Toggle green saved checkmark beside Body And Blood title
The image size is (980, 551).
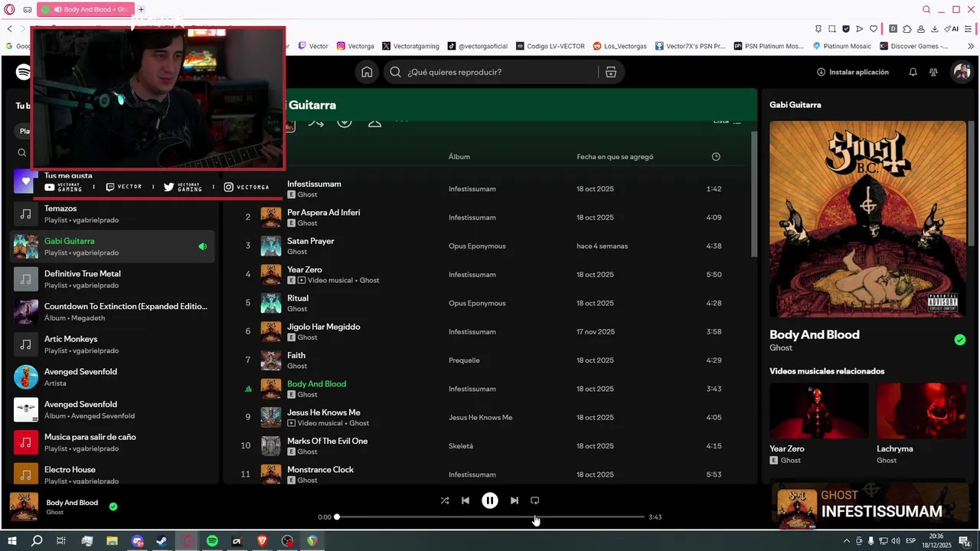tap(960, 340)
